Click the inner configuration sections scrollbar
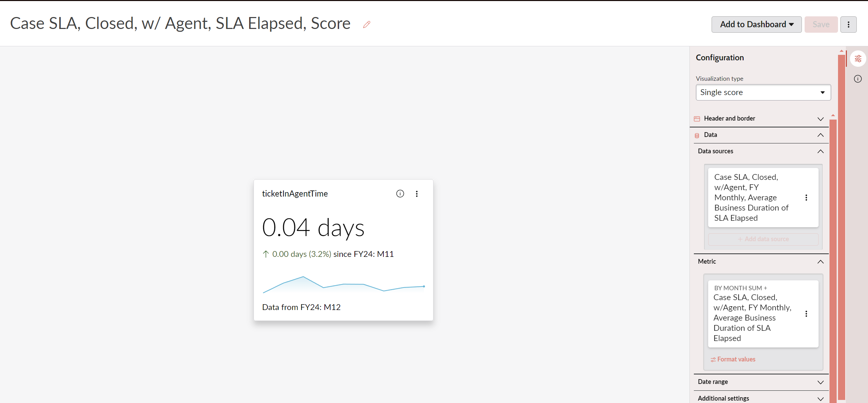This screenshot has height=403, width=868. tap(833, 261)
